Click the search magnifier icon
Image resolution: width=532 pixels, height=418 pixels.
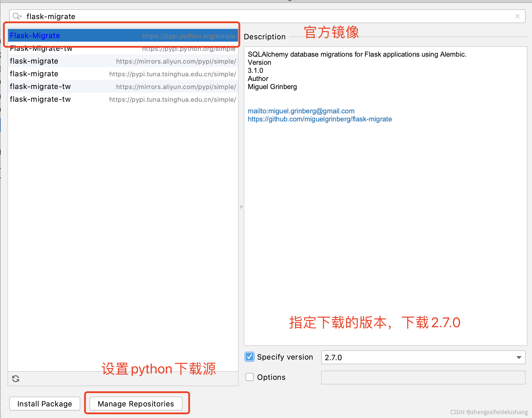(x=17, y=16)
